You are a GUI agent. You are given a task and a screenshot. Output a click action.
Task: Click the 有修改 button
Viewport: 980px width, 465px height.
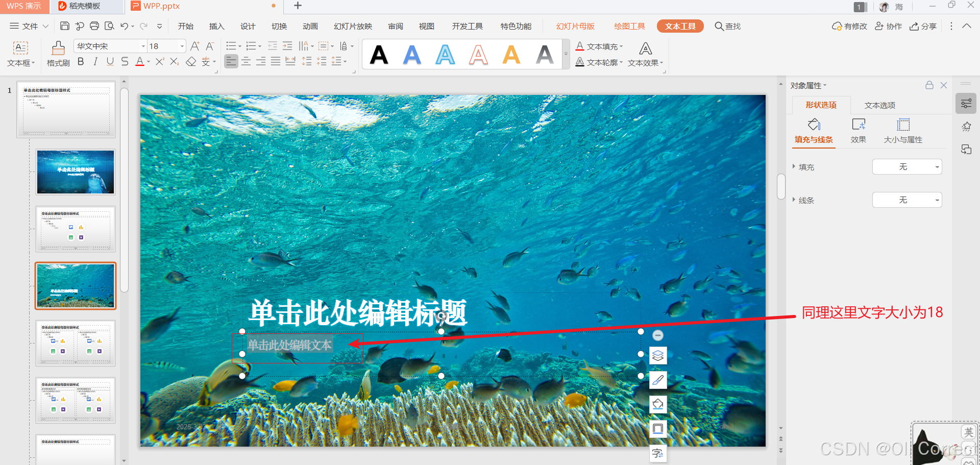coord(849,26)
